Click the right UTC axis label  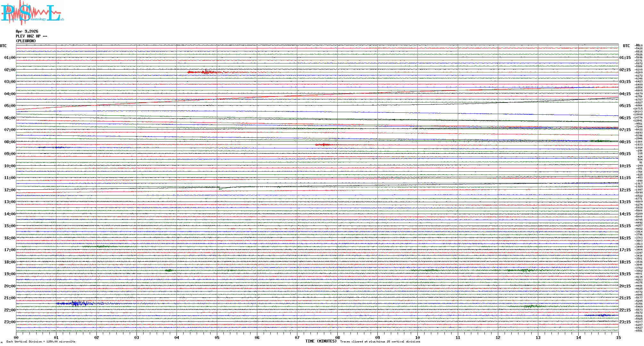(626, 46)
